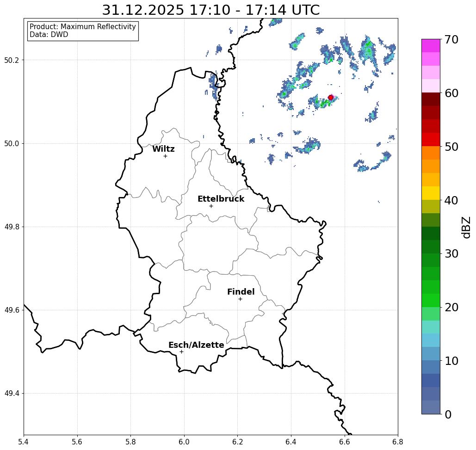Click the colorbar tick label 10
Viewport: 476px width, 450px height.
click(x=451, y=361)
